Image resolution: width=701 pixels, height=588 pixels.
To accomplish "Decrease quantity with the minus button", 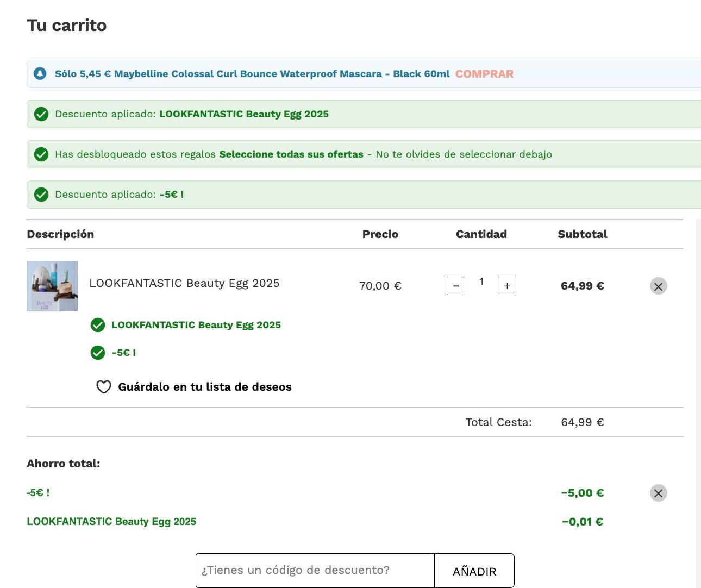I will (456, 286).
